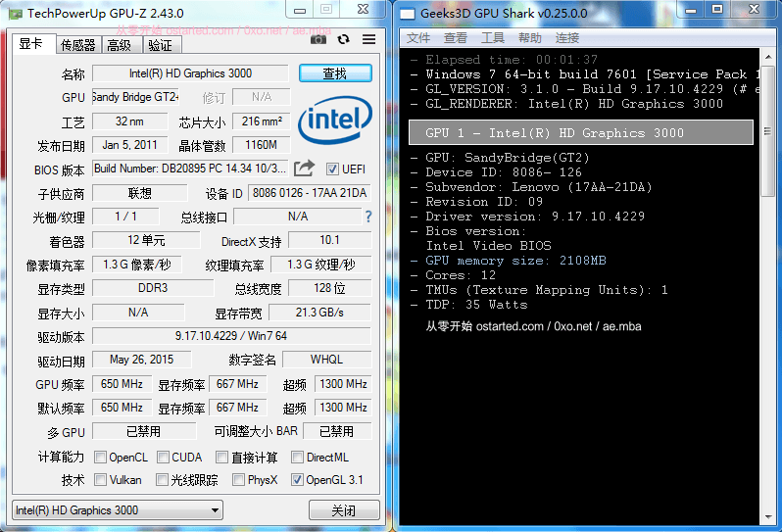
Task: Click the 发布日期 value Jan 5, 2011
Action: 129,145
